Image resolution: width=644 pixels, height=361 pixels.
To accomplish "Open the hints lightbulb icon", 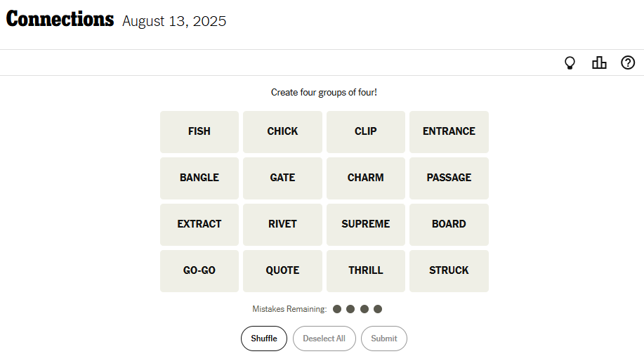I will point(570,63).
